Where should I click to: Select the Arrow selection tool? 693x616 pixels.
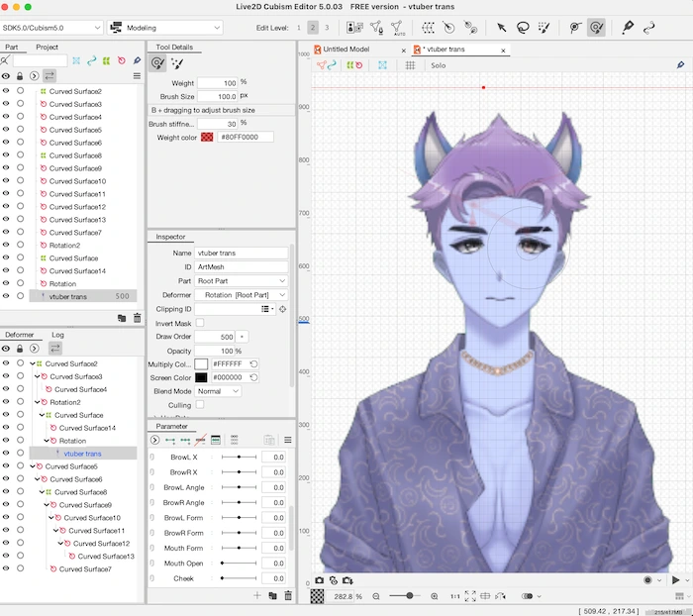(502, 28)
